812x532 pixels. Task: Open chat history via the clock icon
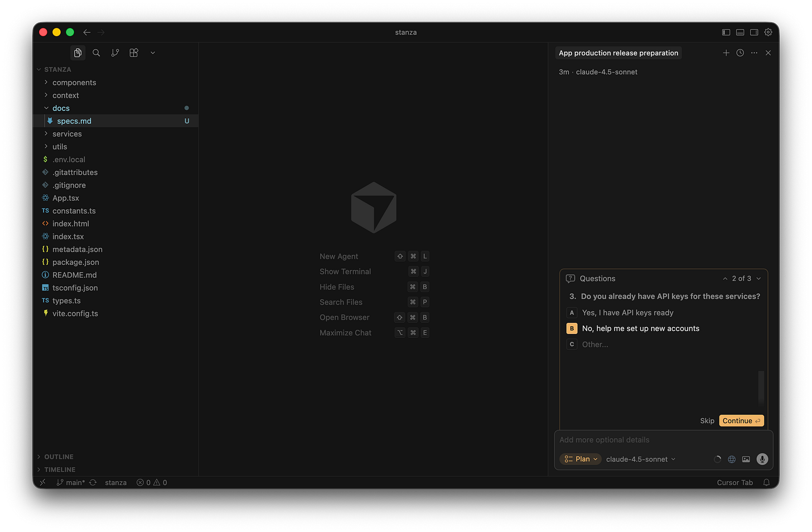740,52
